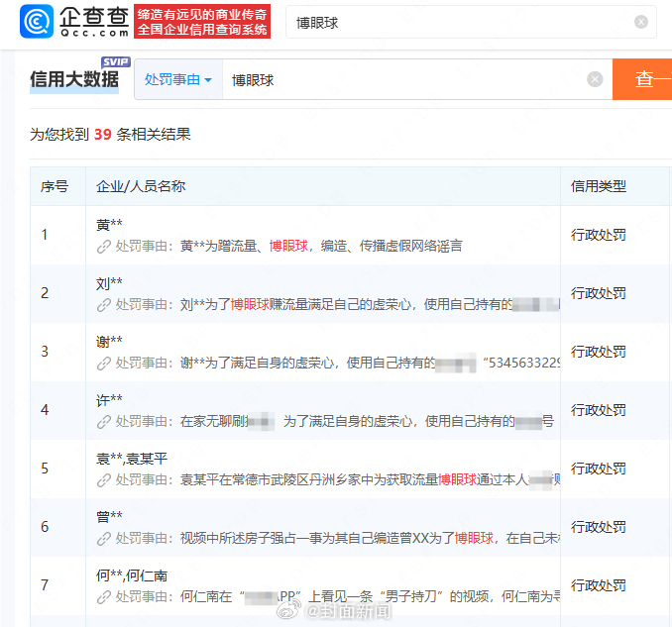The height and width of the screenshot is (627, 672).
Task: Open the 袁**,袁某平 record name
Action: pos(132,459)
